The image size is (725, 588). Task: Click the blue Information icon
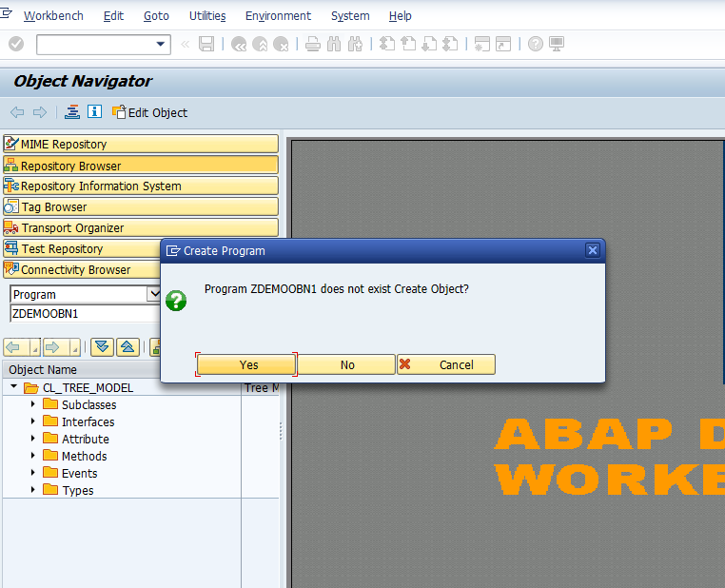pyautogui.click(x=95, y=112)
